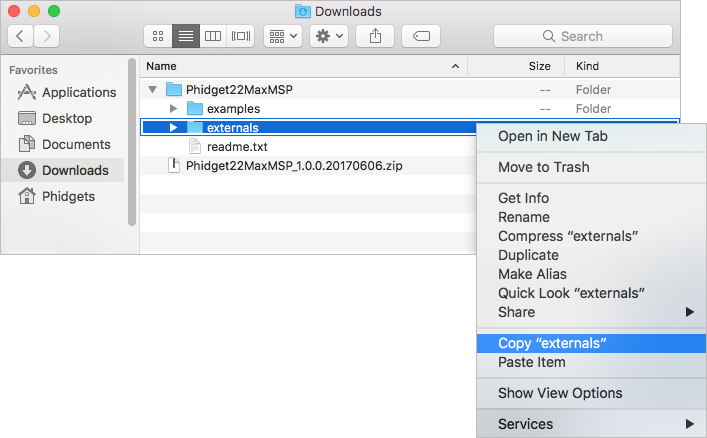Click the readme.txt file name
The width and height of the screenshot is (707, 438).
pyautogui.click(x=237, y=147)
